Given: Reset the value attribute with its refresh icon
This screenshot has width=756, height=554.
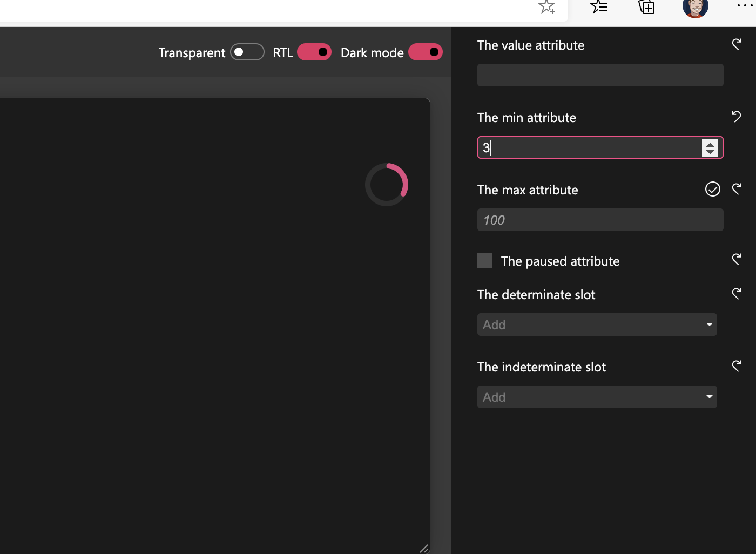Looking at the screenshot, I should pyautogui.click(x=737, y=44).
